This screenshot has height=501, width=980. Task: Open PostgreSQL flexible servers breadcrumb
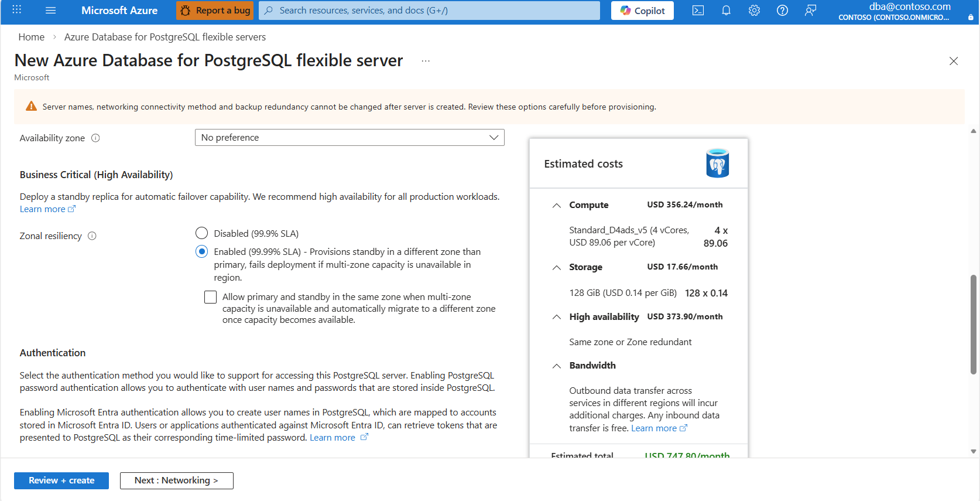click(x=165, y=37)
